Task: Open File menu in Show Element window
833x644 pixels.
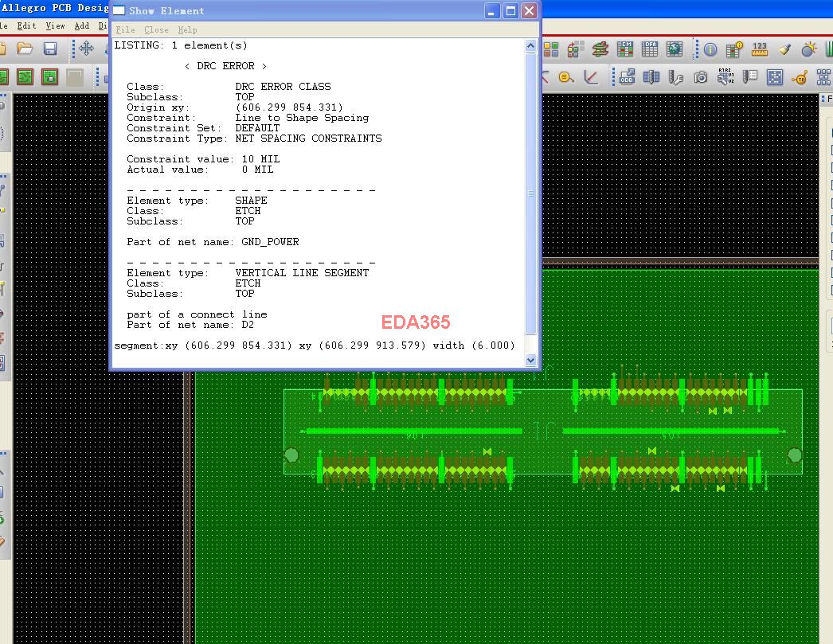Action: (125, 29)
